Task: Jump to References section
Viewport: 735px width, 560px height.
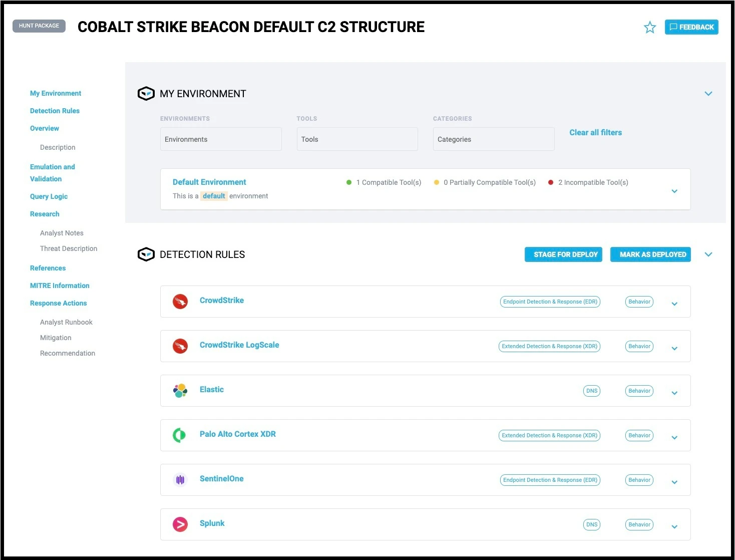Action: tap(48, 268)
